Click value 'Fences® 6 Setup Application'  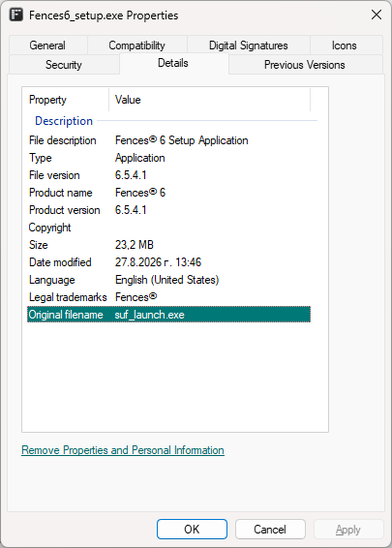point(182,140)
